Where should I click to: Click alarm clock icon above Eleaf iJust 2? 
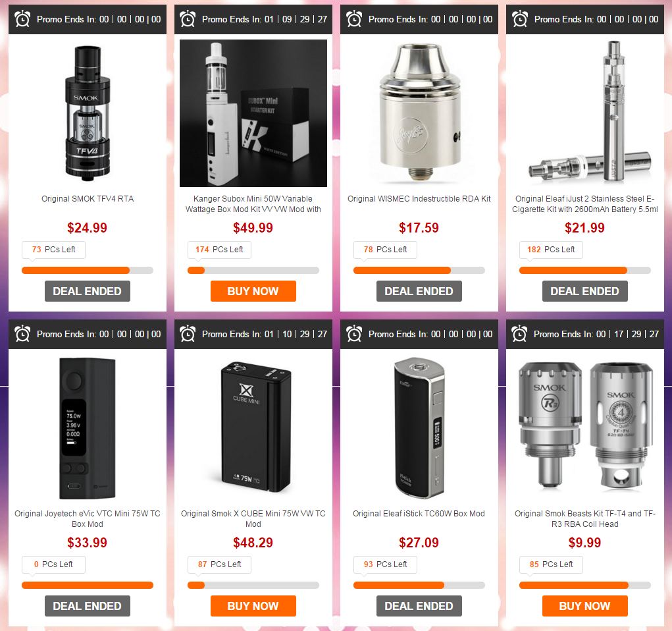coord(520,19)
